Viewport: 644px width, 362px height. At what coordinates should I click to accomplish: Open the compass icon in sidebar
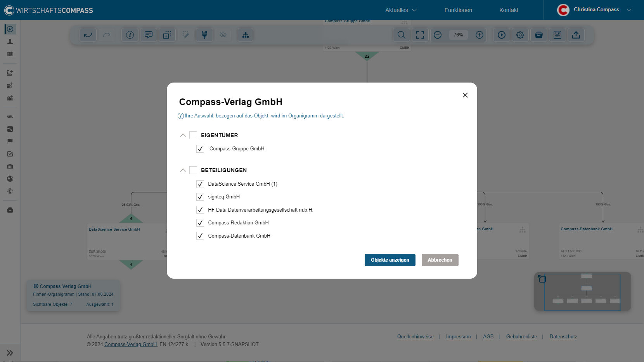pyautogui.click(x=10, y=29)
